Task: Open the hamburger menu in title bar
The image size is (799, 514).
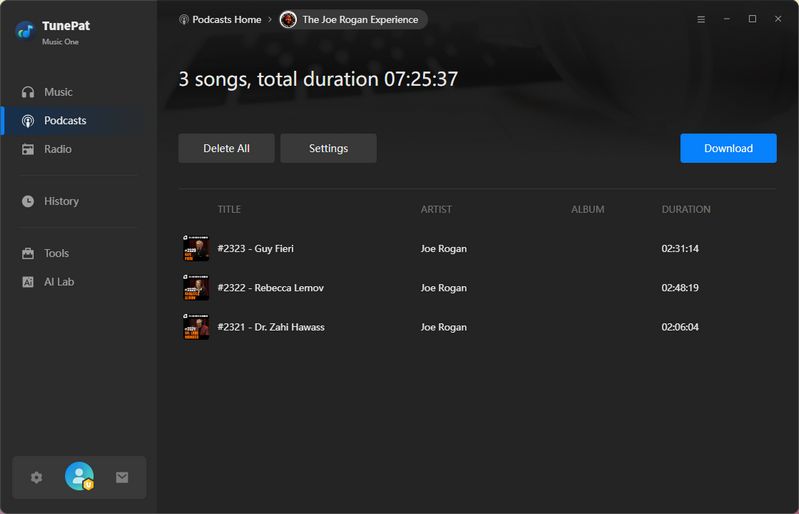Action: tap(700, 19)
